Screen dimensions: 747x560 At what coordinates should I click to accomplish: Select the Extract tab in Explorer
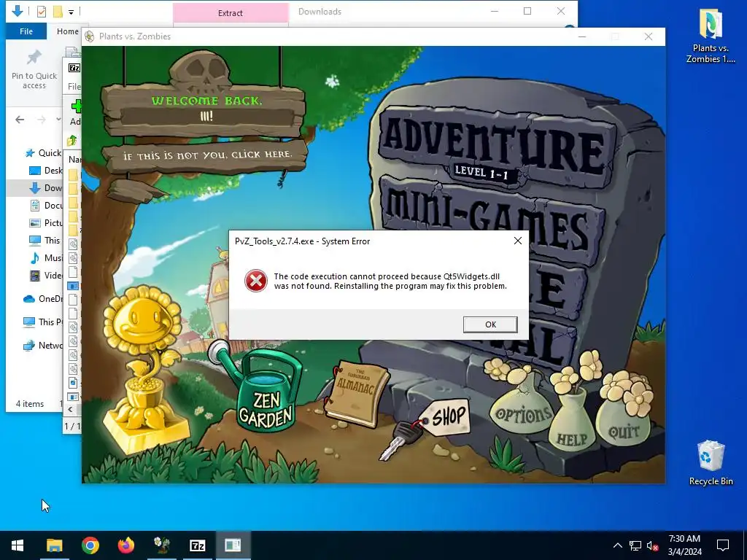[230, 13]
